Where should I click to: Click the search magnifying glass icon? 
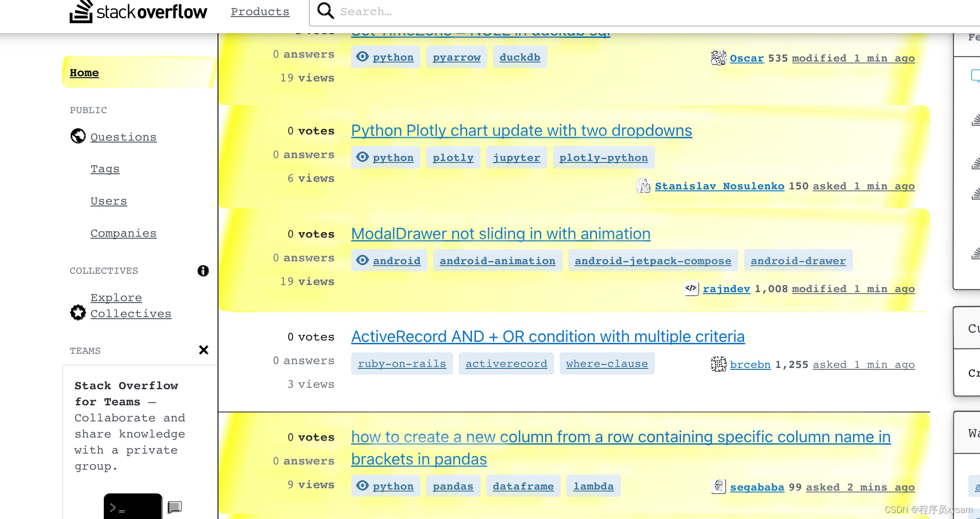326,11
